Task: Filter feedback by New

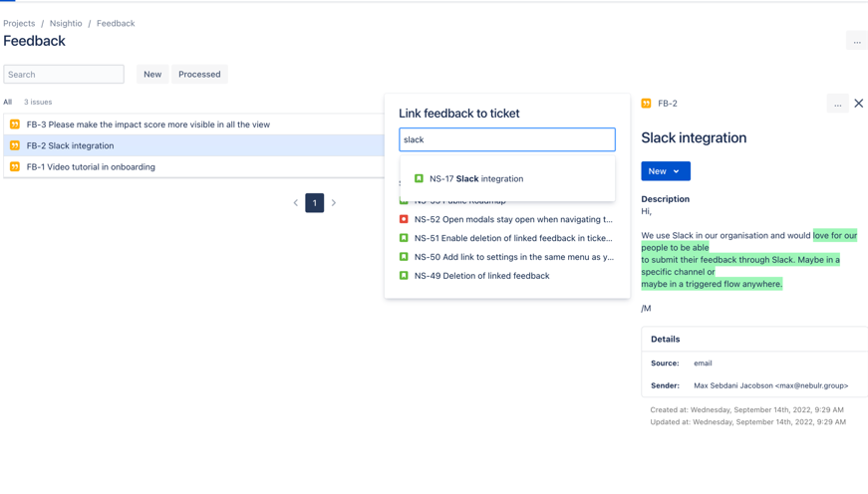Action: point(152,75)
